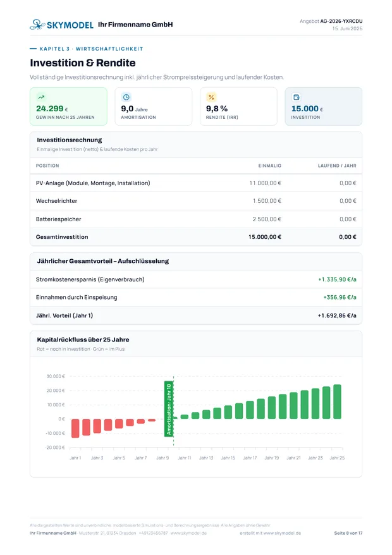Click the percent icon above Rendite
The width and height of the screenshot is (392, 555).
(x=211, y=97)
